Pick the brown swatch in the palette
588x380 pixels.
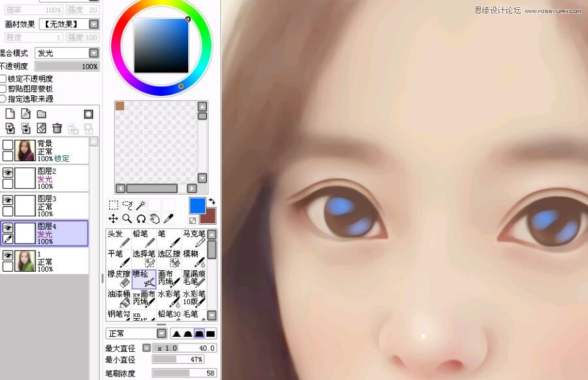pyautogui.click(x=120, y=106)
